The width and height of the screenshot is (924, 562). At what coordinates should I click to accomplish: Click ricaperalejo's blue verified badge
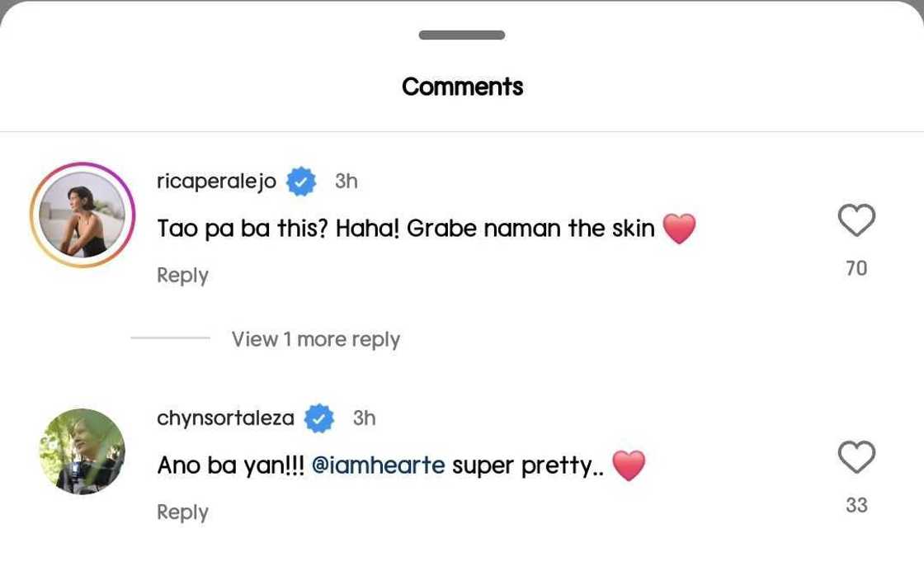click(x=301, y=182)
